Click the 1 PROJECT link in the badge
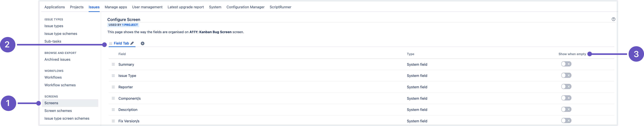Image resolution: width=644 pixels, height=126 pixels. click(x=130, y=25)
